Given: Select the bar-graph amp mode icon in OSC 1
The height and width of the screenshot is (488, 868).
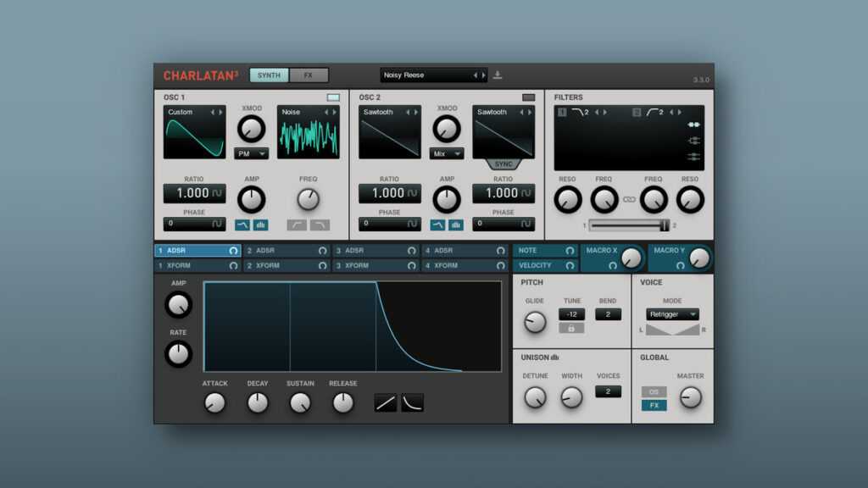Looking at the screenshot, I should (259, 225).
